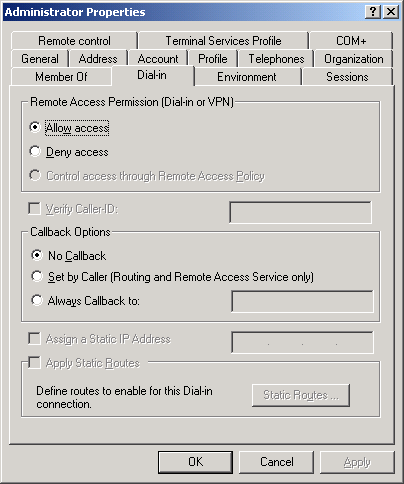Screen dimensions: 404x484
Task: Choose the Deny access option
Action: coord(35,151)
